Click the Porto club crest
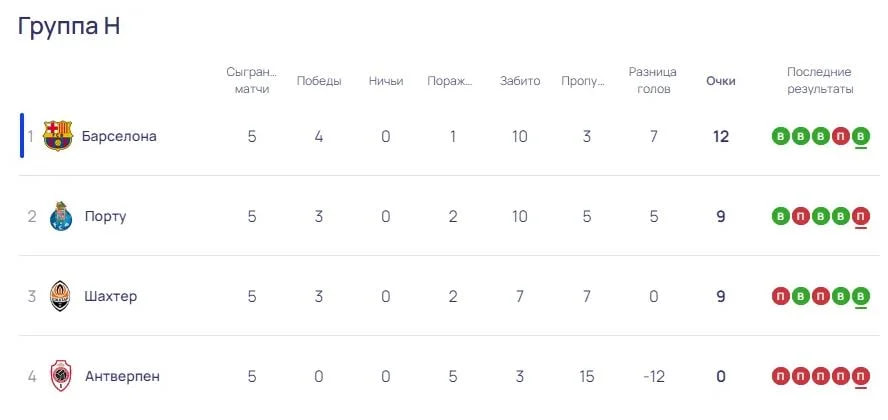 pyautogui.click(x=61, y=216)
